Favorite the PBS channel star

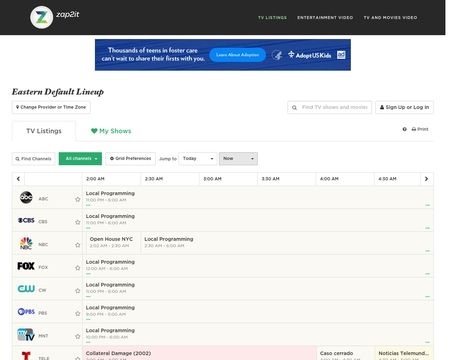pyautogui.click(x=78, y=313)
